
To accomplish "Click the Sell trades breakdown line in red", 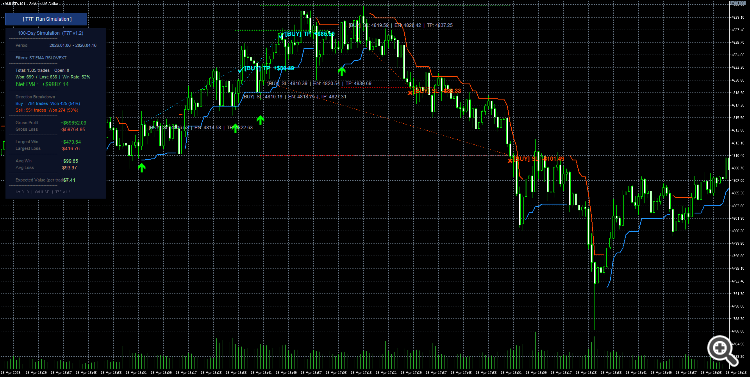I will point(48,110).
